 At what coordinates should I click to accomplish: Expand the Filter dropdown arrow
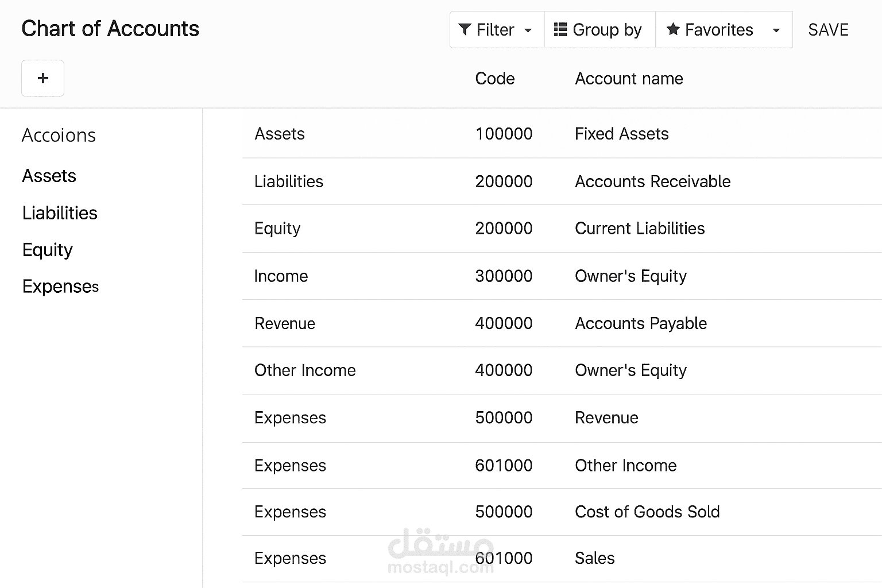[x=528, y=30]
